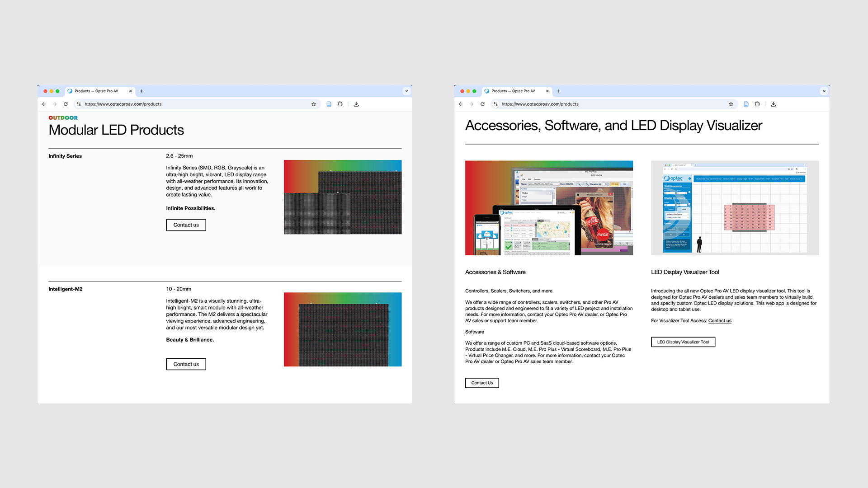This screenshot has height=488, width=868.
Task: Open the Accessories & Software devices image
Action: coord(549,208)
